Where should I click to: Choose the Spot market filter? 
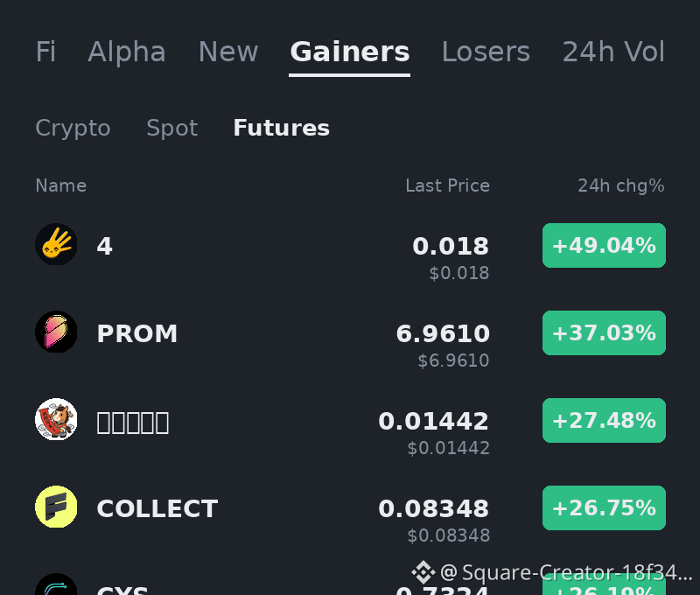click(171, 128)
